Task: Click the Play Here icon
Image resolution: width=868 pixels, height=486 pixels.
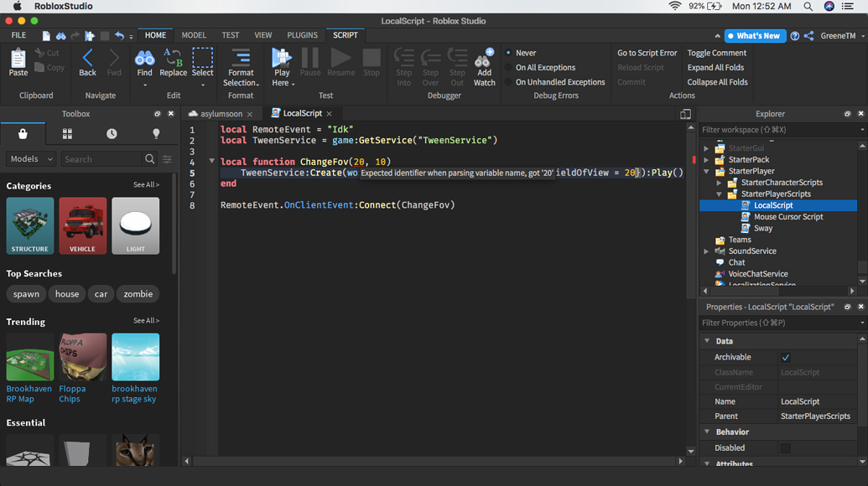Action: 281,58
